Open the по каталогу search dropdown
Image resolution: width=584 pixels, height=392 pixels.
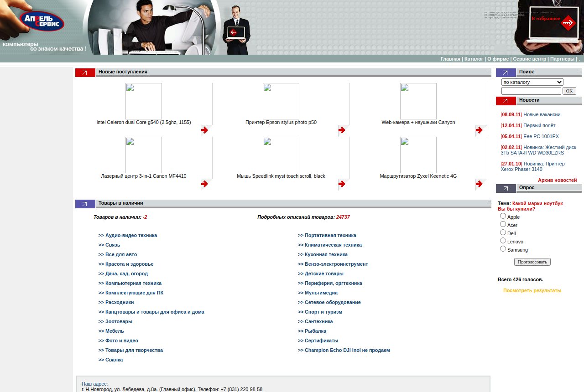pyautogui.click(x=532, y=82)
